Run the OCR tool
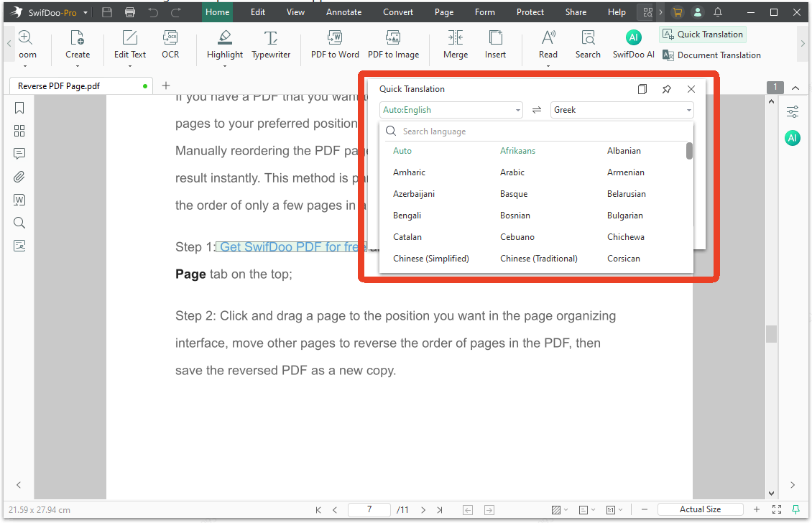812x523 pixels. [170, 45]
